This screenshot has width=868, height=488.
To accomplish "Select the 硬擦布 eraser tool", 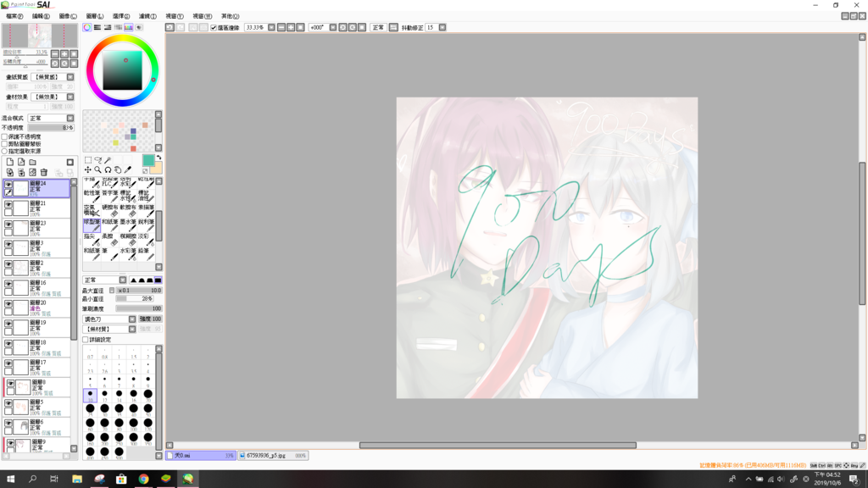I will tap(109, 210).
